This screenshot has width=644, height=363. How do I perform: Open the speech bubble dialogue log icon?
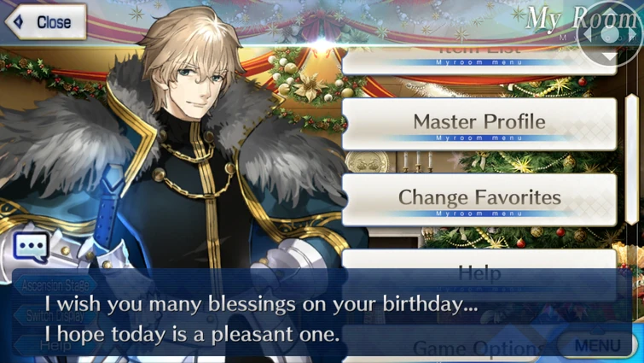tap(32, 247)
